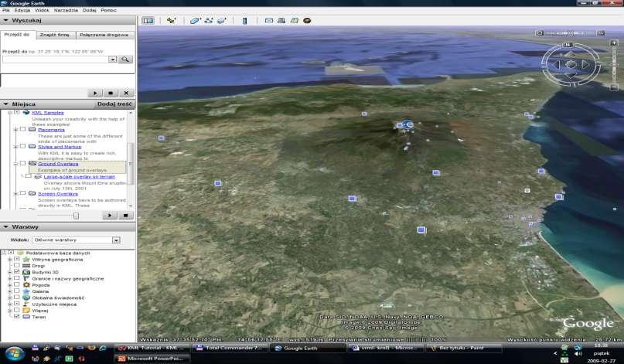Click the Miejsca panel vertical scrollbar
The width and height of the screenshot is (624, 364).
tap(130, 159)
